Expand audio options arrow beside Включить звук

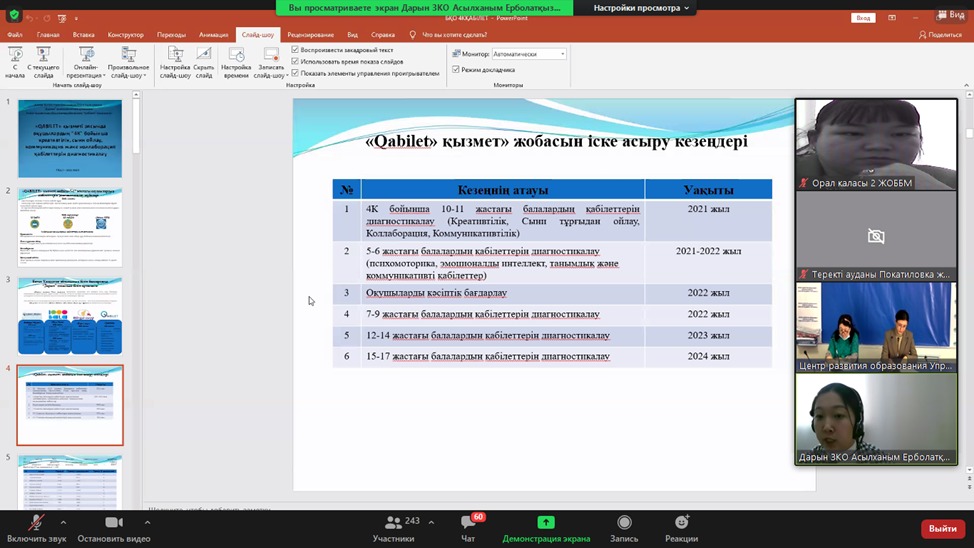tap(63, 523)
